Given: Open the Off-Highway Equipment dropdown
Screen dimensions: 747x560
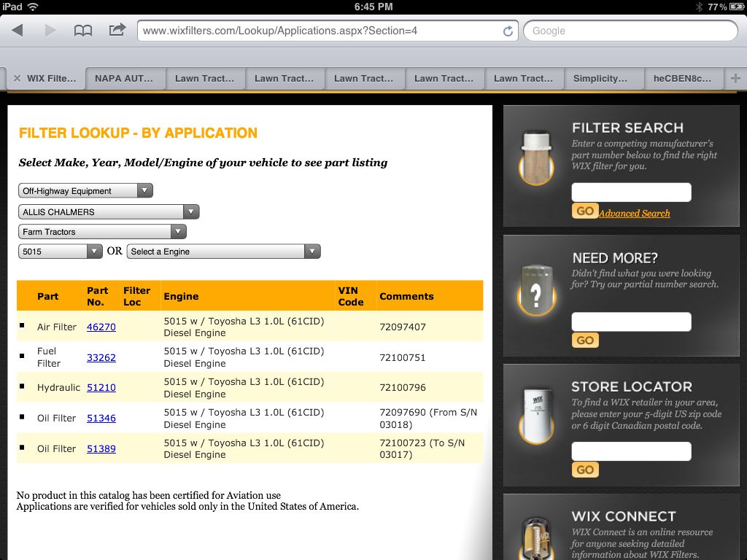Looking at the screenshot, I should click(85, 190).
